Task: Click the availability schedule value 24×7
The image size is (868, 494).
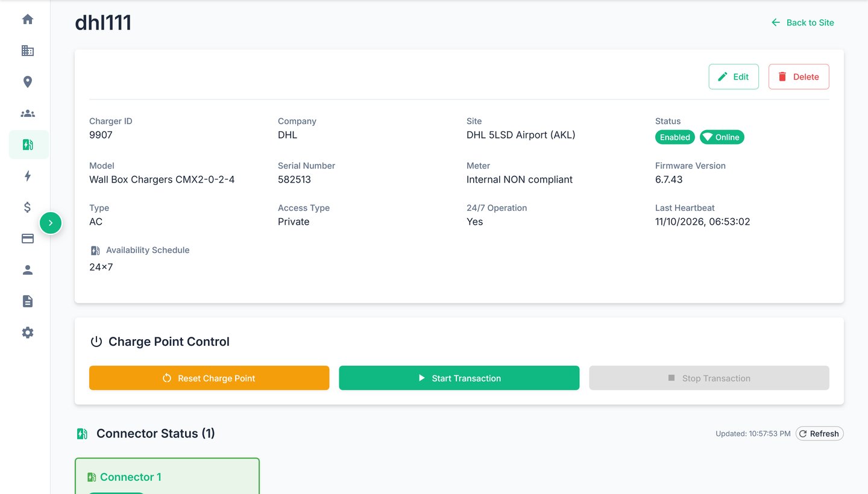Action: [101, 267]
